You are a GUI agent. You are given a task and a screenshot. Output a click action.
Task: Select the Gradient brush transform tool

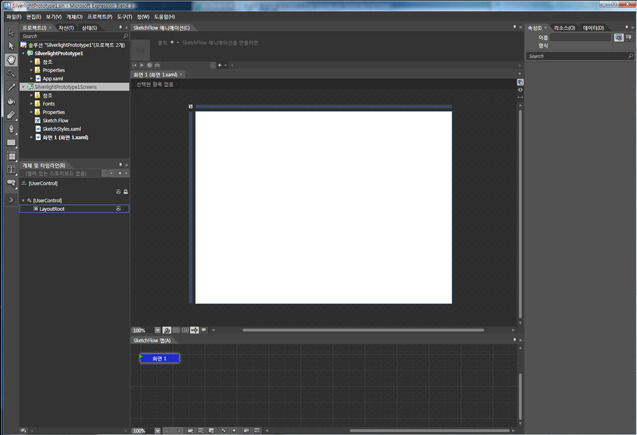(11, 115)
